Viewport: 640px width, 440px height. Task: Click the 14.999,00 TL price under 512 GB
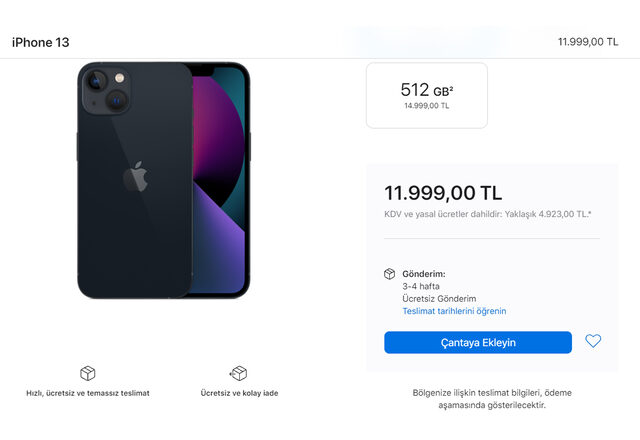[x=427, y=106]
